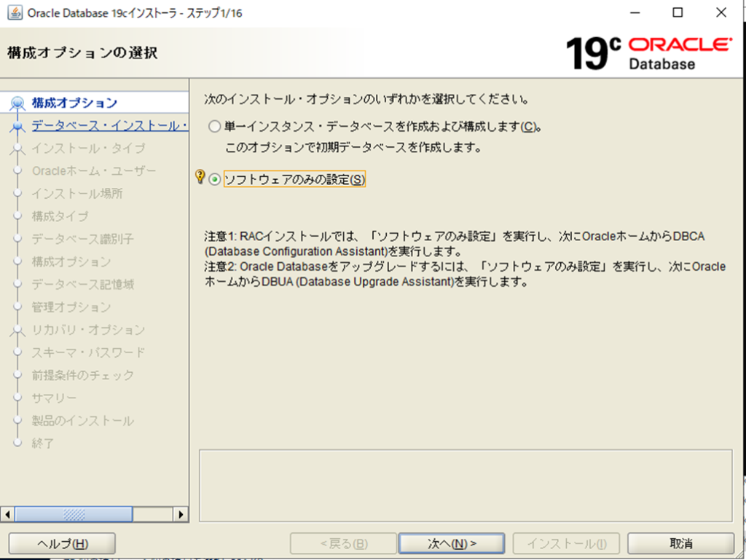The height and width of the screenshot is (560, 746).
Task: Click the step icon next to データベース・インストール
Action: (x=19, y=127)
